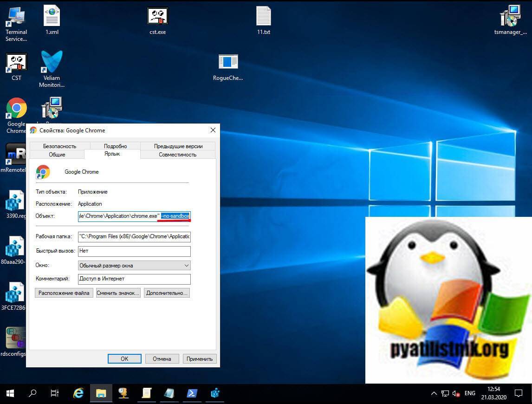Open the Совместимость tab
This screenshot has height=404, width=532.
click(x=177, y=155)
